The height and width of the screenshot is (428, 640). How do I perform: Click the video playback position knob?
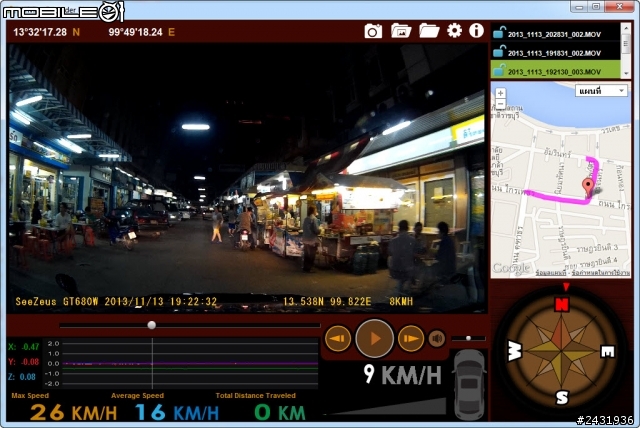pos(152,325)
